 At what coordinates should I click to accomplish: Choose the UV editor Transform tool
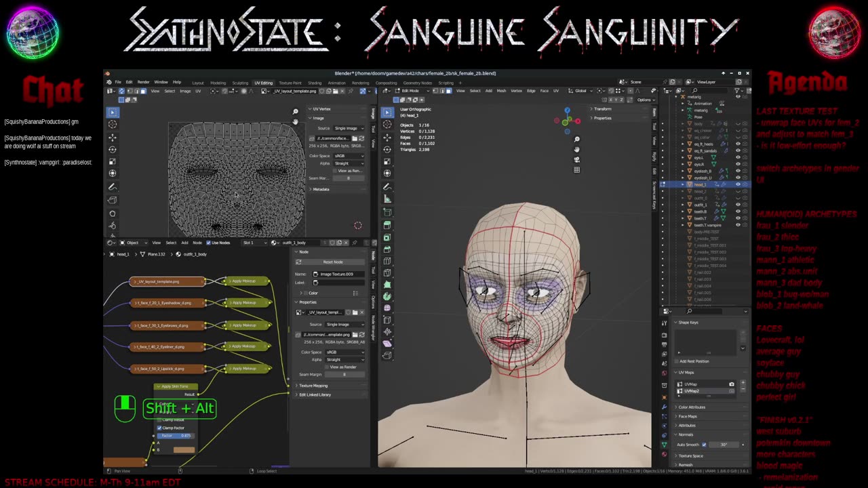click(x=113, y=174)
